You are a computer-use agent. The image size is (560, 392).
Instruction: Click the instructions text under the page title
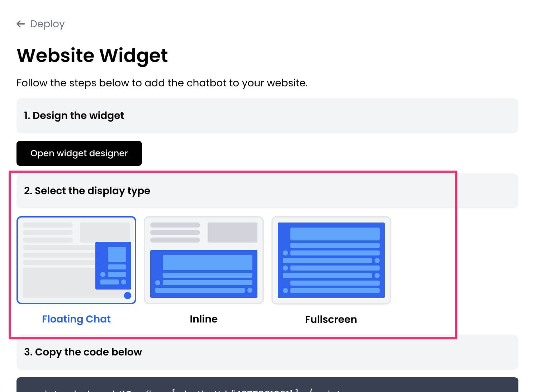point(162,83)
